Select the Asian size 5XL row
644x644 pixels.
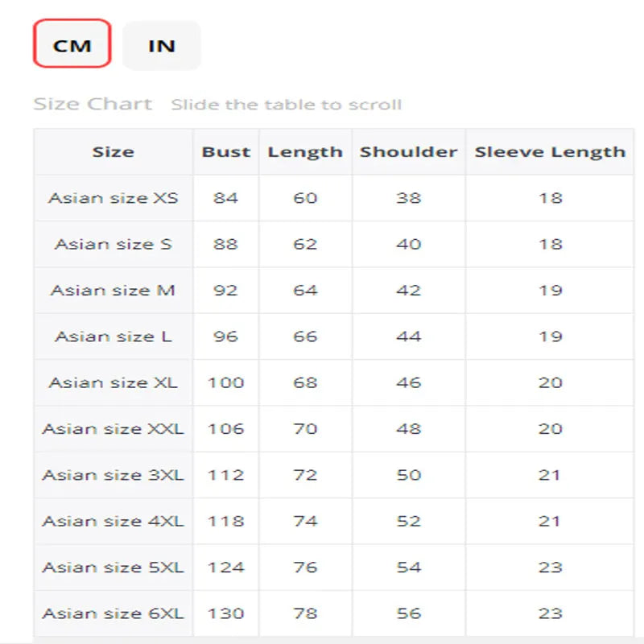(113, 568)
